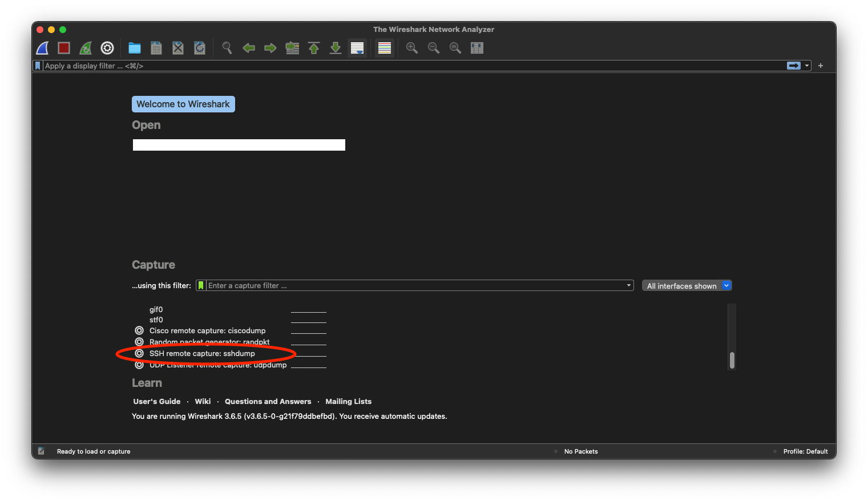This screenshot has height=501, width=868.
Task: Go back to previous packet arrow
Action: 249,48
